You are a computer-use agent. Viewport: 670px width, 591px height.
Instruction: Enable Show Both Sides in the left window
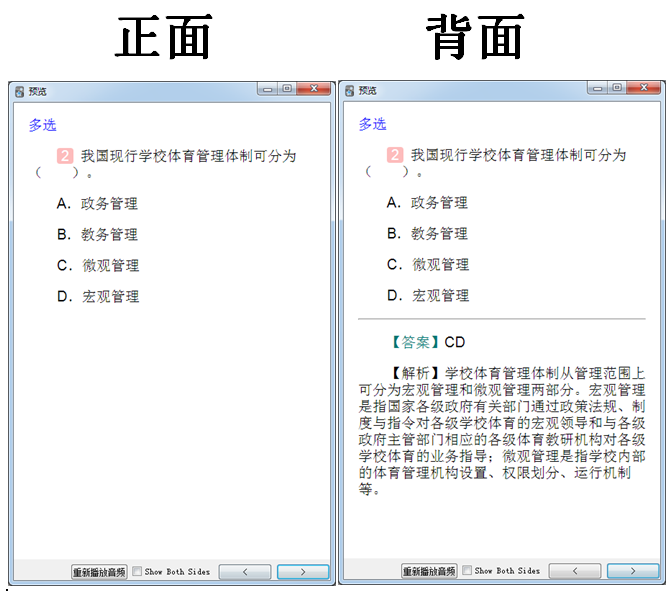coord(137,571)
